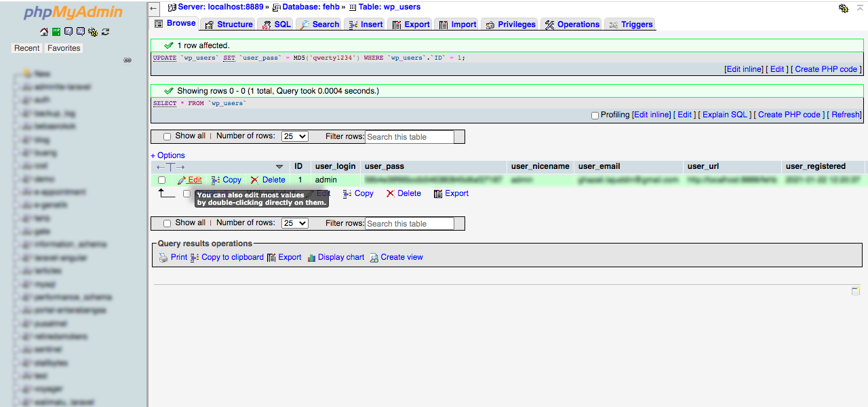The width and height of the screenshot is (868, 407).
Task: Click the phpMyAdmin logo
Action: [x=73, y=12]
